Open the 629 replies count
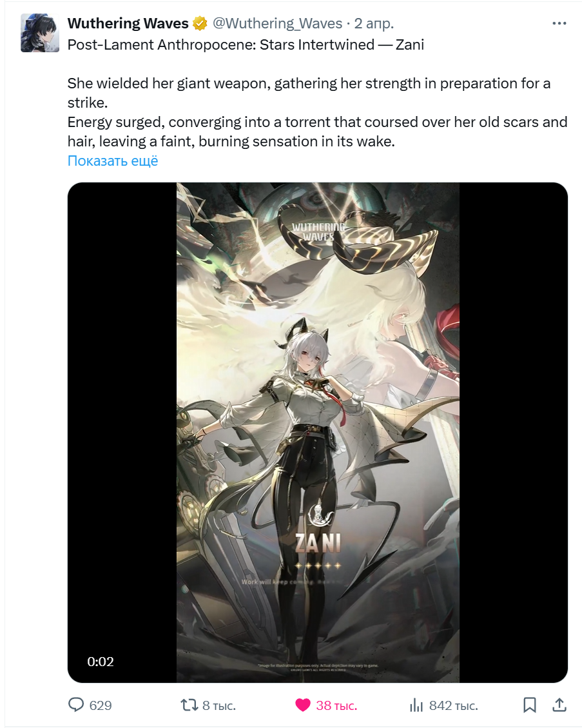This screenshot has width=582, height=728. point(101,705)
